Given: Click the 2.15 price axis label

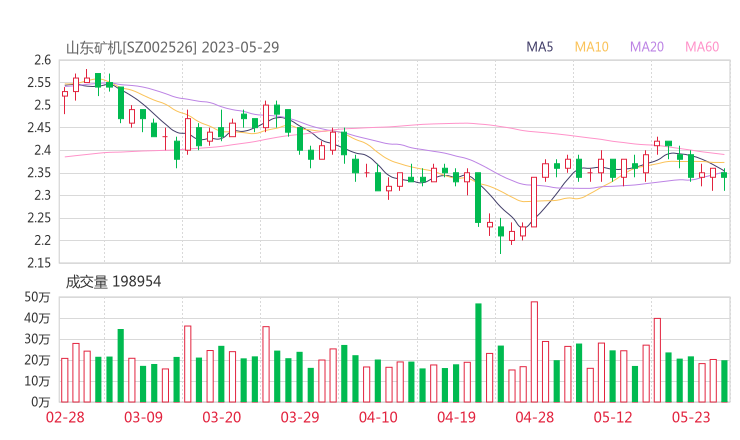Looking at the screenshot, I should pos(39,263).
